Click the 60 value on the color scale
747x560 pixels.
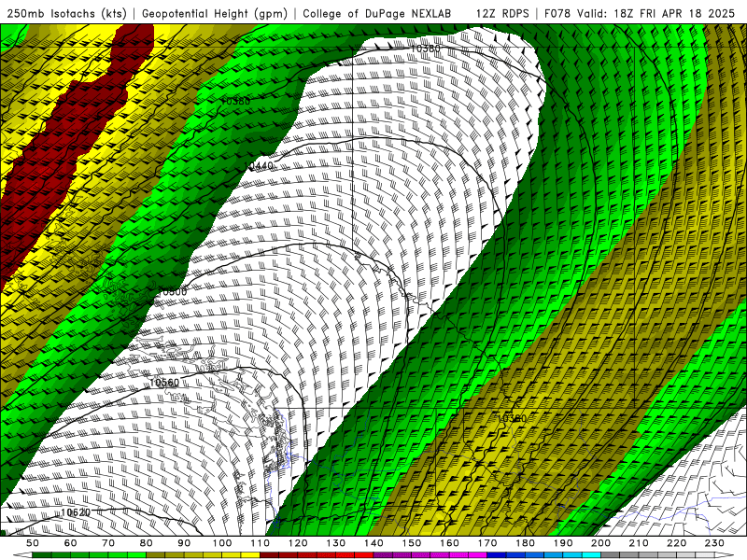[x=70, y=543]
